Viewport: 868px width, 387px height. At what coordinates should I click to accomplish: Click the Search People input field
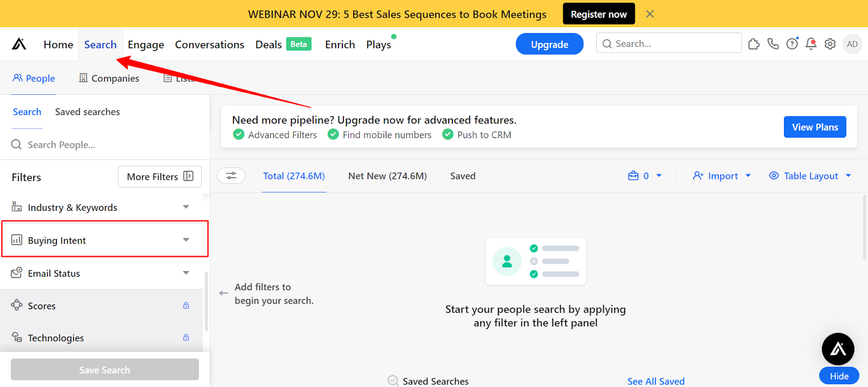click(105, 145)
